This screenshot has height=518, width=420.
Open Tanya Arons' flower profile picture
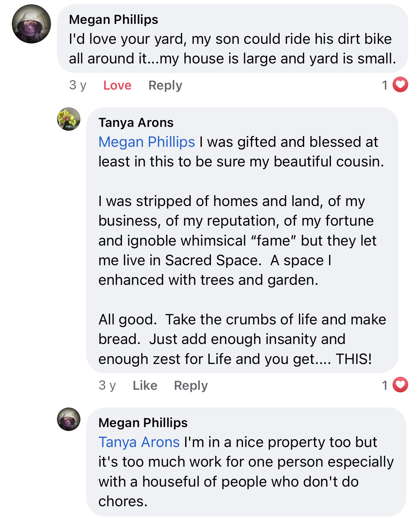pos(69,119)
